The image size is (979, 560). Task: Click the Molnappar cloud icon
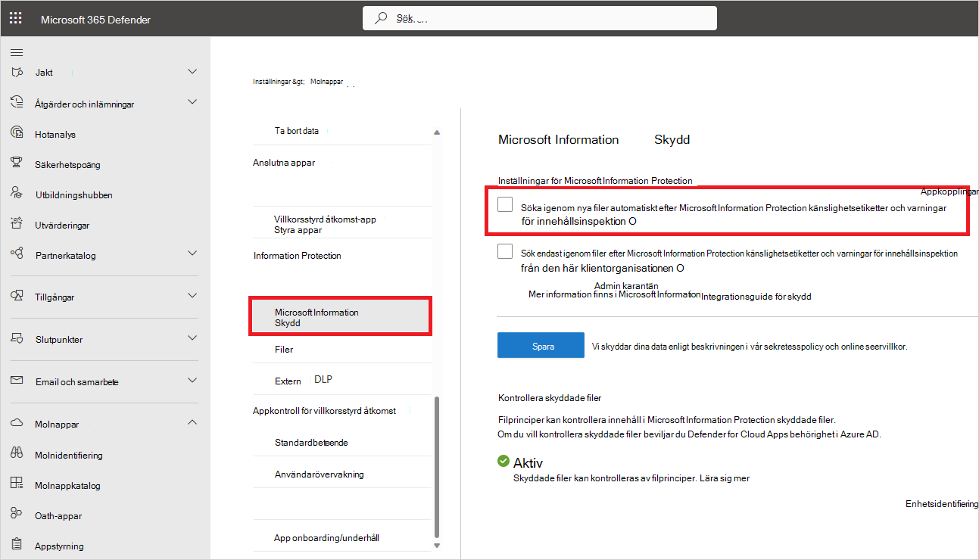pyautogui.click(x=17, y=424)
